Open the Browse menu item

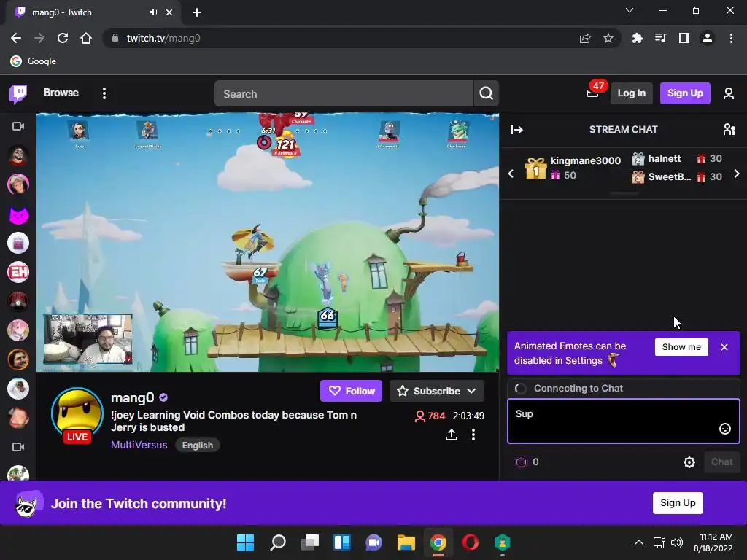pos(61,93)
